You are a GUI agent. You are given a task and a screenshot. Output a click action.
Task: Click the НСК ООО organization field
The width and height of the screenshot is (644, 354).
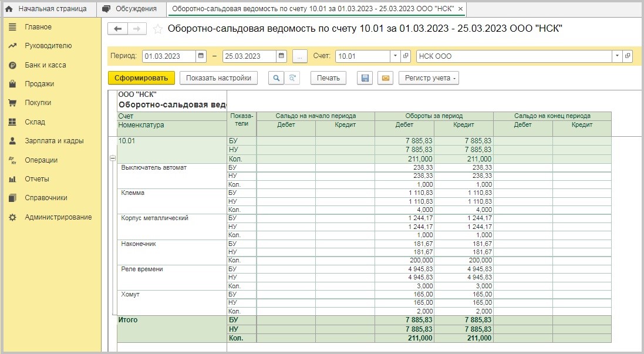514,56
